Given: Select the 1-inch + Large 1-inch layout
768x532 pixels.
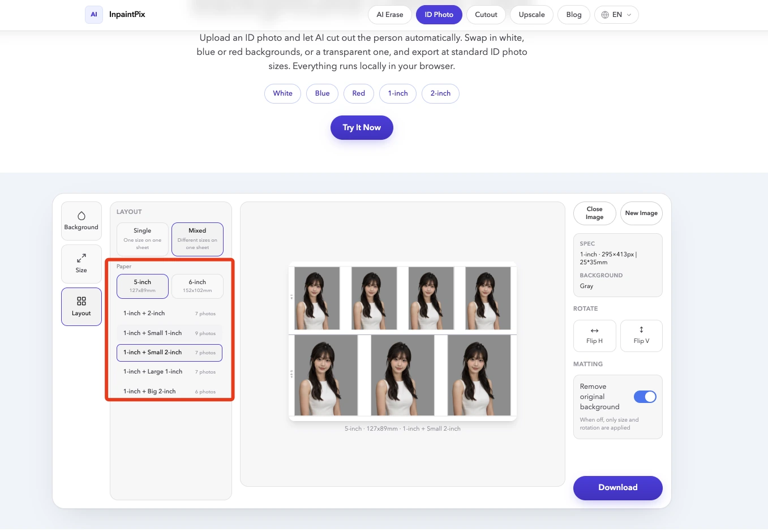Looking at the screenshot, I should coord(170,372).
